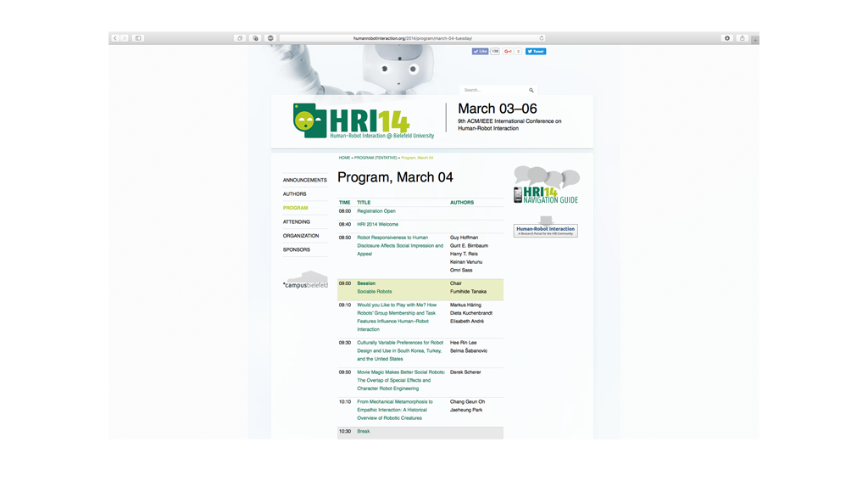Go to the Sponsors sidebar section
The height and width of the screenshot is (498, 868).
[x=297, y=249]
